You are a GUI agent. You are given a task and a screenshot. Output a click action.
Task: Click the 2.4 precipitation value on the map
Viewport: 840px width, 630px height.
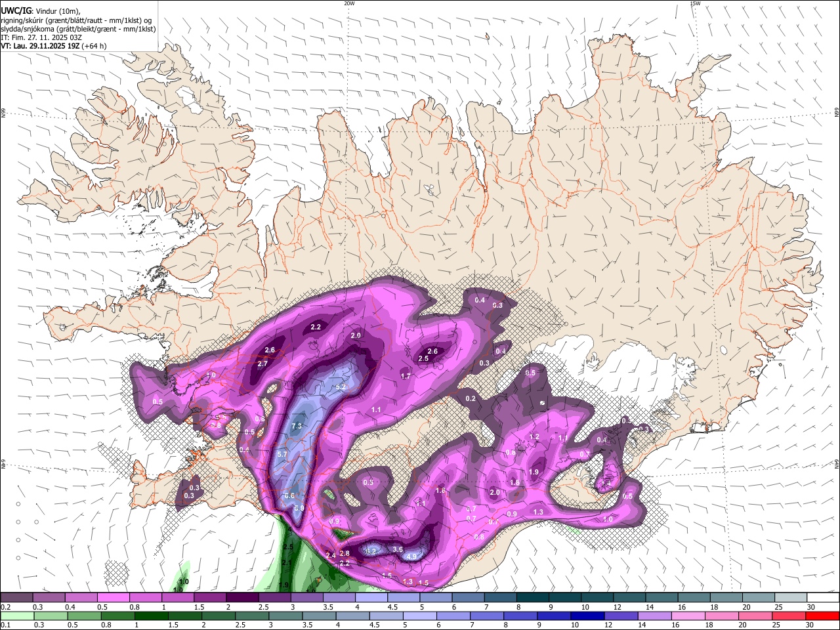click(331, 556)
